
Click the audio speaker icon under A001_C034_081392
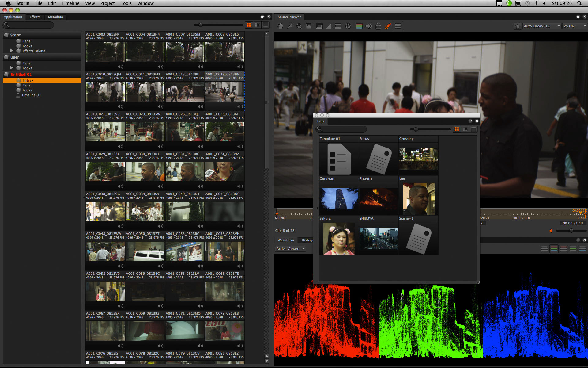pyautogui.click(x=240, y=186)
